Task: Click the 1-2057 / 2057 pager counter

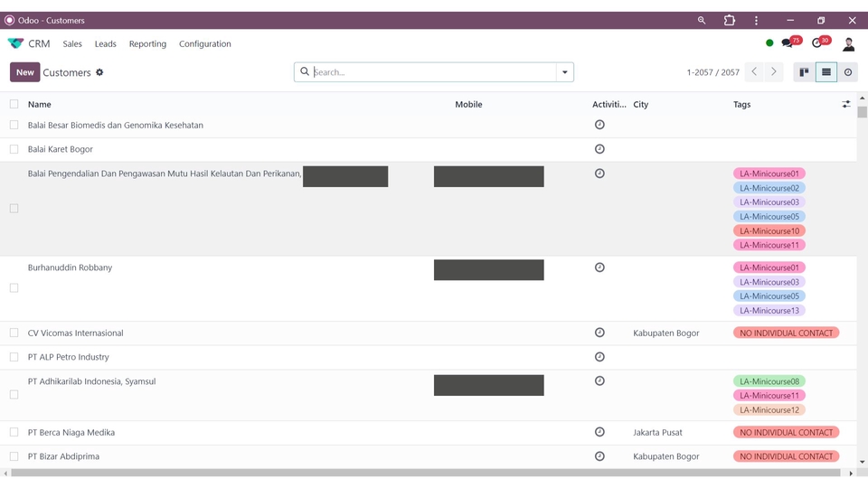Action: [713, 72]
